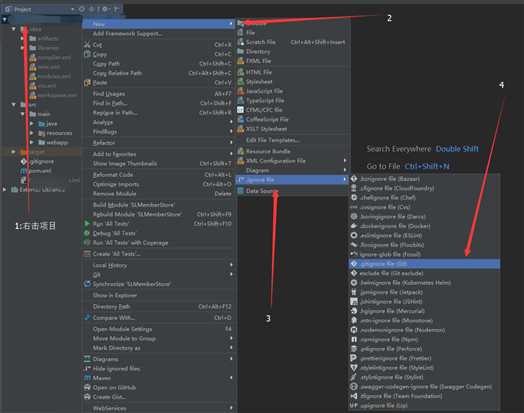
Task: Click the Paste clipboard icon in context menu
Action: pos(87,83)
